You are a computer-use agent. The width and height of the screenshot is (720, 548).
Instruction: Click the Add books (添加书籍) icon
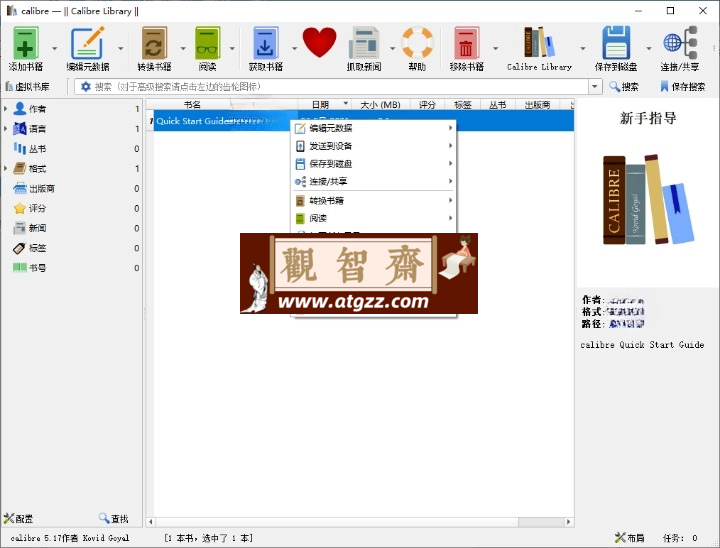26,43
